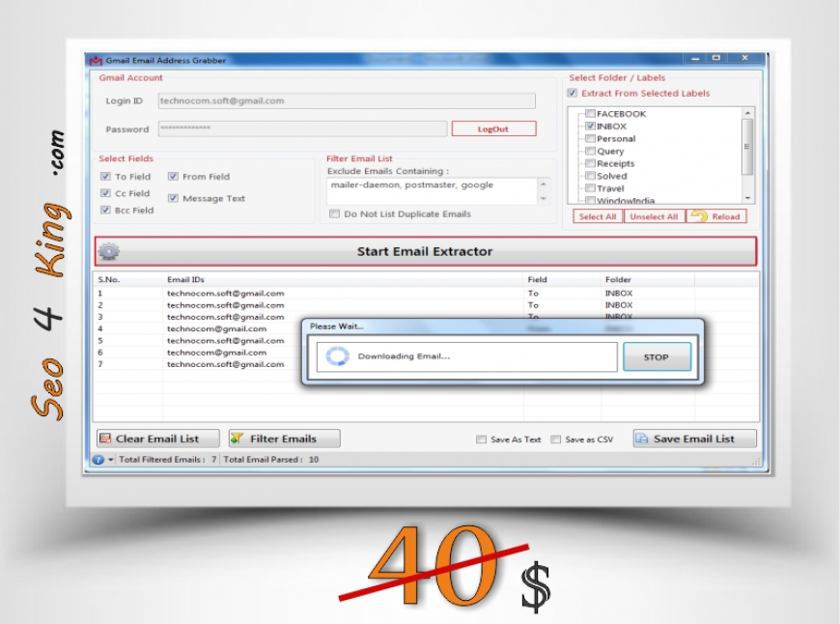840x624 pixels.
Task: Check the Solved label checkbox
Action: pyautogui.click(x=590, y=175)
